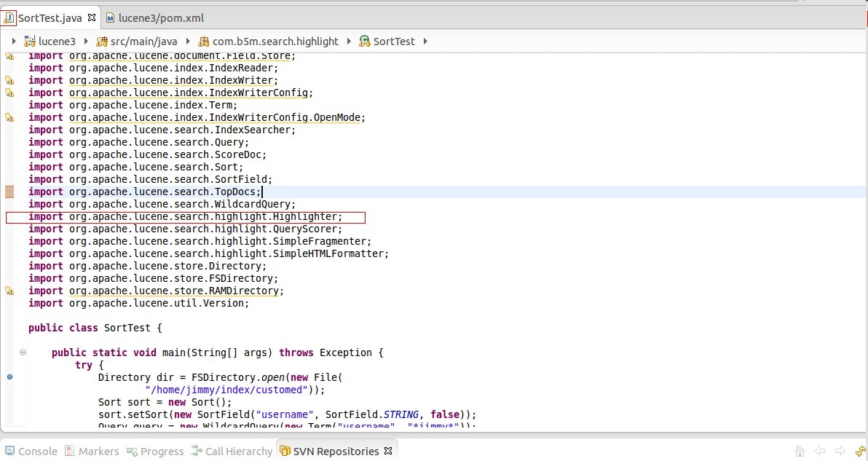Click the import search.Sort line
The image size is (868, 461).
(x=136, y=167)
